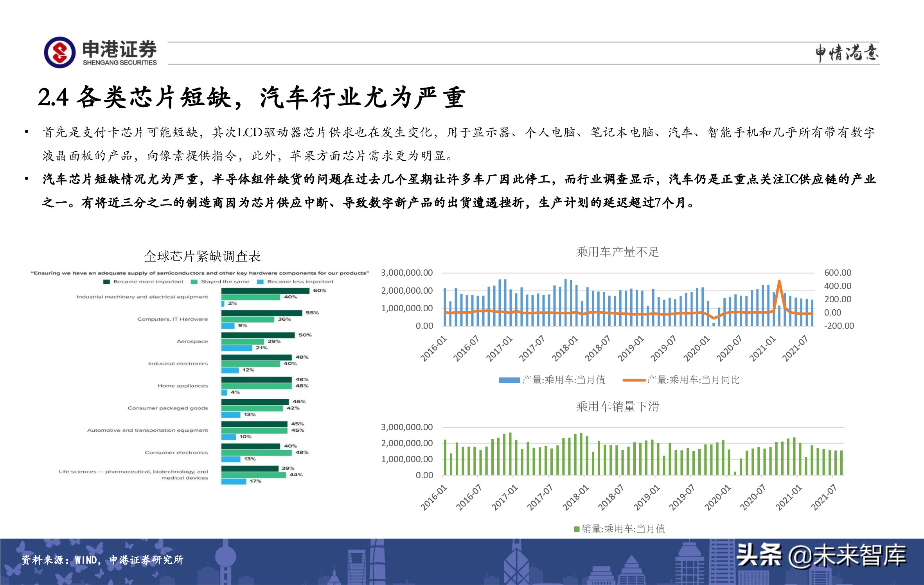
Task: Click the green 销量:乘用车:当月值 legend marker
Action: click(577, 529)
